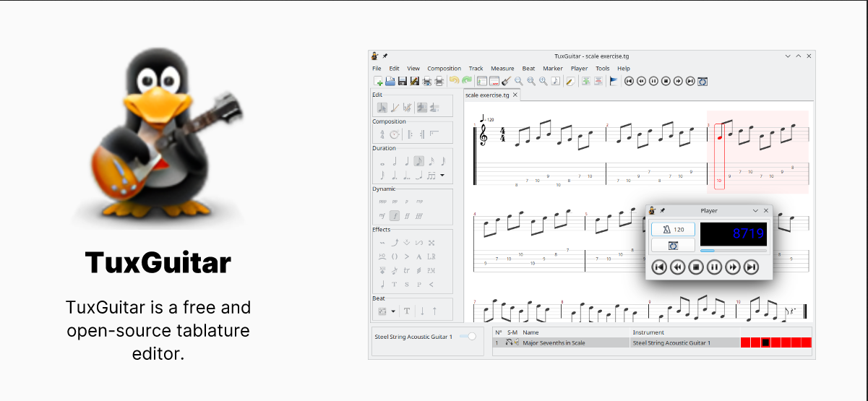The height and width of the screenshot is (401, 868).
Task: Select the ppp dynamic
Action: point(382,201)
